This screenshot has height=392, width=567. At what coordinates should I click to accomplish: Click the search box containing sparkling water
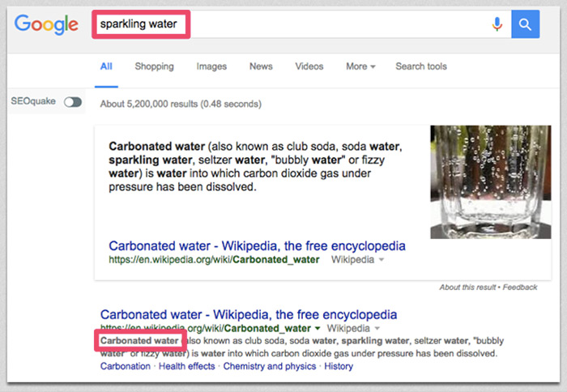[x=292, y=24]
